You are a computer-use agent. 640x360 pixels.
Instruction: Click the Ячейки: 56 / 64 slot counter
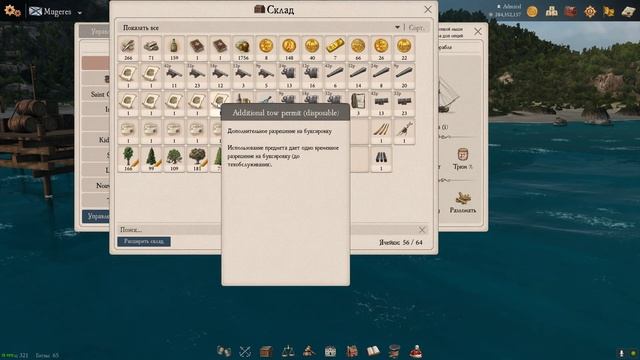pos(400,242)
